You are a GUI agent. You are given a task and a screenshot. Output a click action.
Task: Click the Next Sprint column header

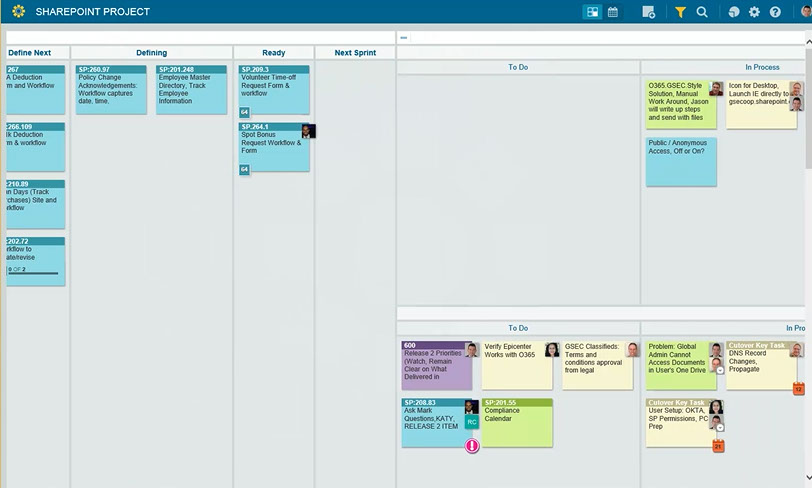pos(355,53)
